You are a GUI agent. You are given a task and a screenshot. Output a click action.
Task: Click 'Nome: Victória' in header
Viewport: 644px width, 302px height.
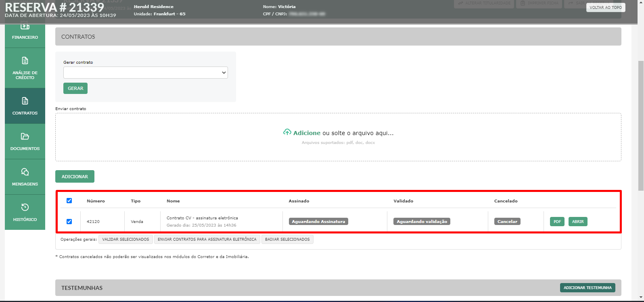tap(279, 6)
